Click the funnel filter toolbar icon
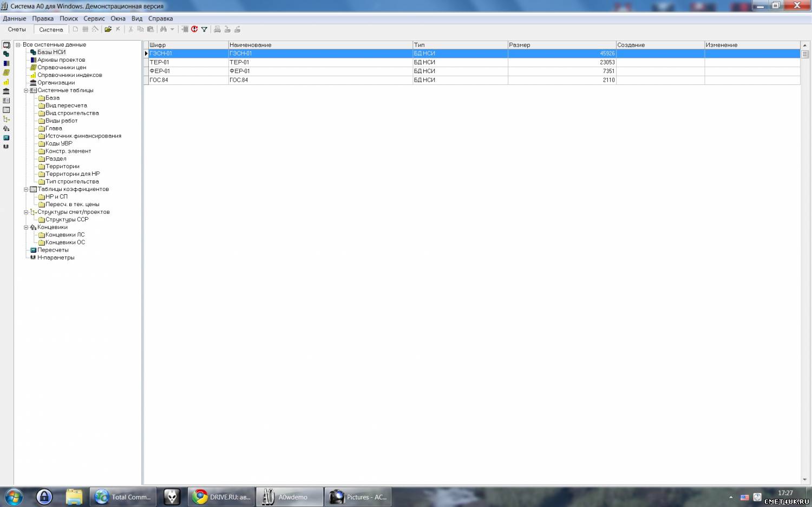Image resolution: width=812 pixels, height=507 pixels. 204,29
